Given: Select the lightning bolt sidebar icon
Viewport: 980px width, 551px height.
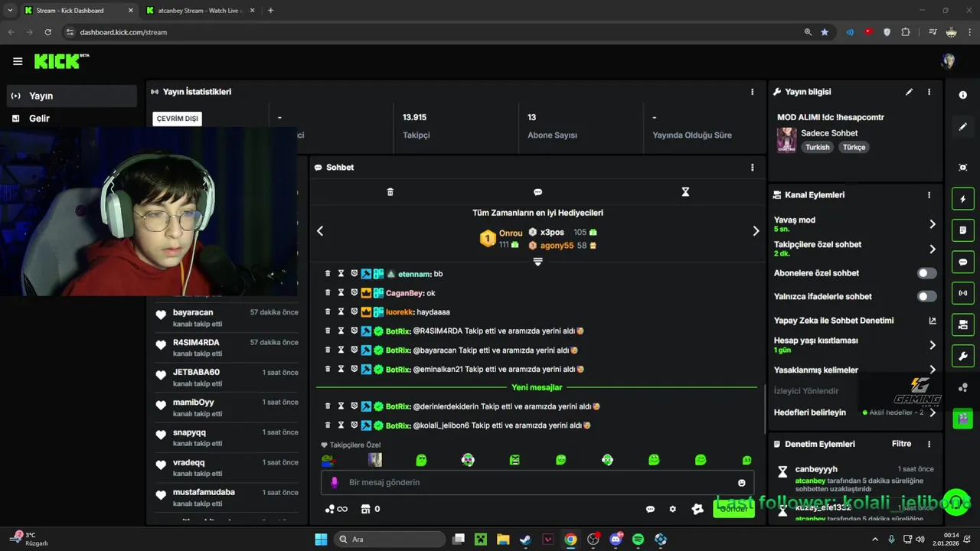Looking at the screenshot, I should [963, 199].
